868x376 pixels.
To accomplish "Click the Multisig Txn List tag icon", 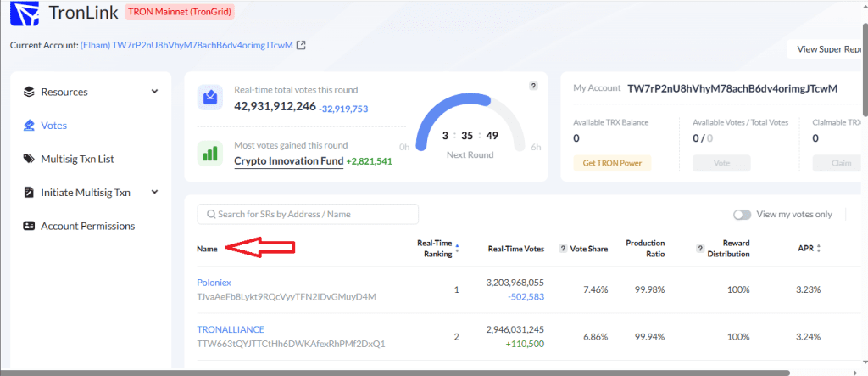I will [29, 159].
